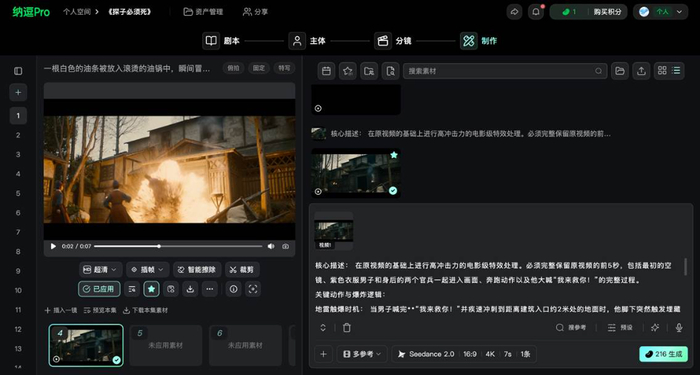
Task: Click the magic sparkle enhance icon
Action: (x=655, y=328)
